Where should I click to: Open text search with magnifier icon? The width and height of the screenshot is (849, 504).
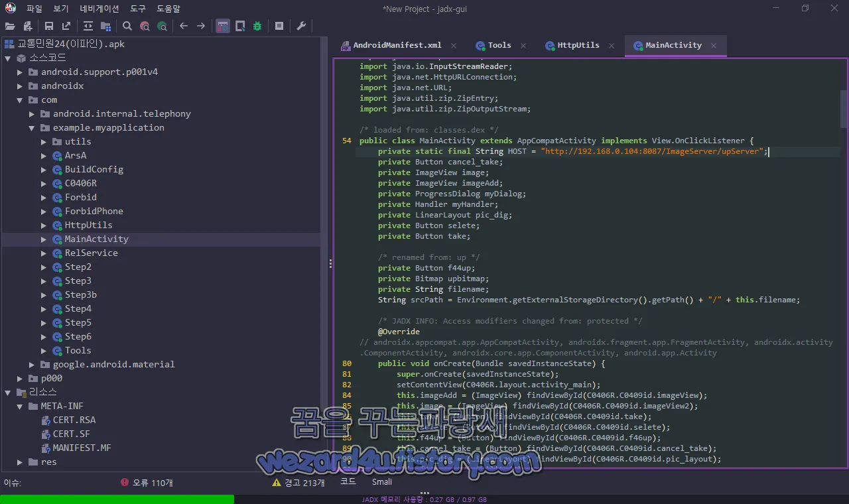coord(127,26)
